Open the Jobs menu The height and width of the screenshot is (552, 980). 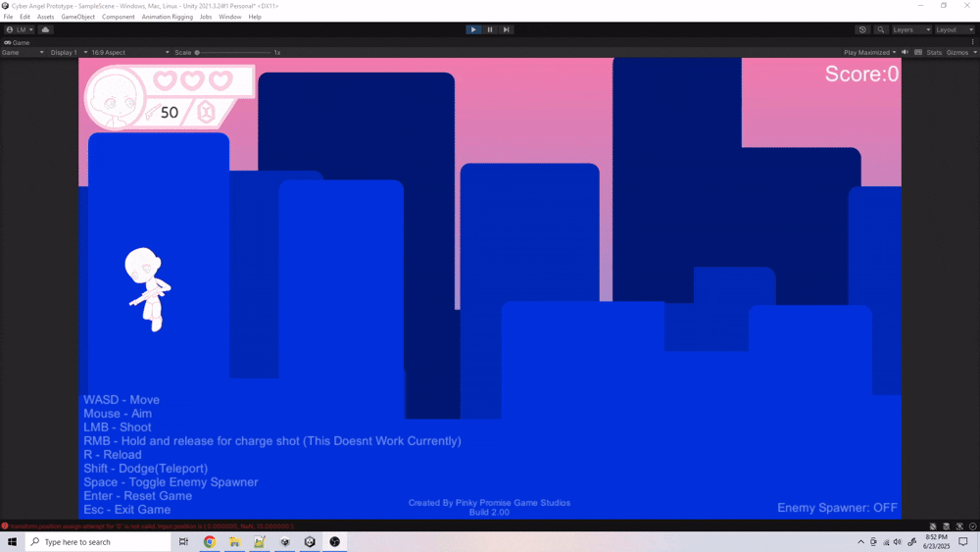click(206, 17)
